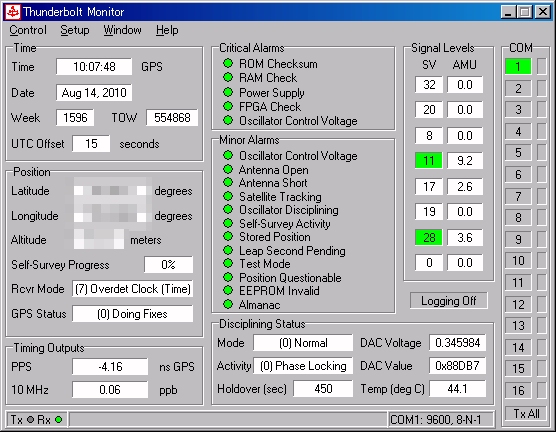Click the TOW value 554868

coord(172,118)
